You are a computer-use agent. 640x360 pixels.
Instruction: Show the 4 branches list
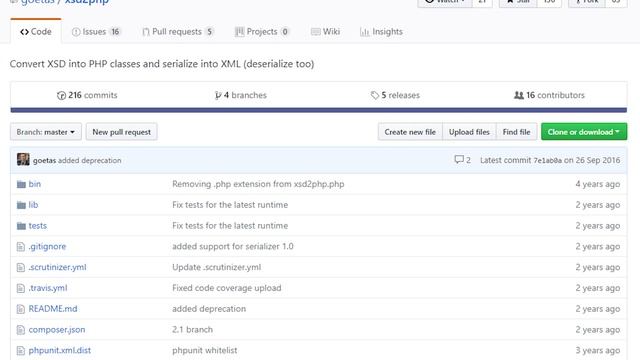tap(241, 95)
